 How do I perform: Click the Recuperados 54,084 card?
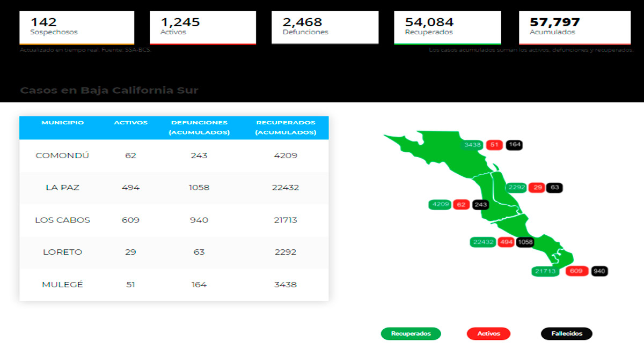447,27
